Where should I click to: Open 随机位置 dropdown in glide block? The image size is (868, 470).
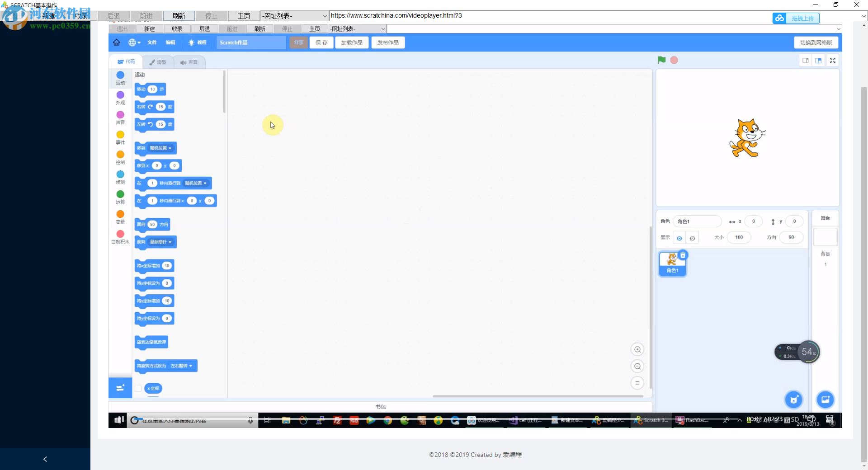pyautogui.click(x=196, y=183)
